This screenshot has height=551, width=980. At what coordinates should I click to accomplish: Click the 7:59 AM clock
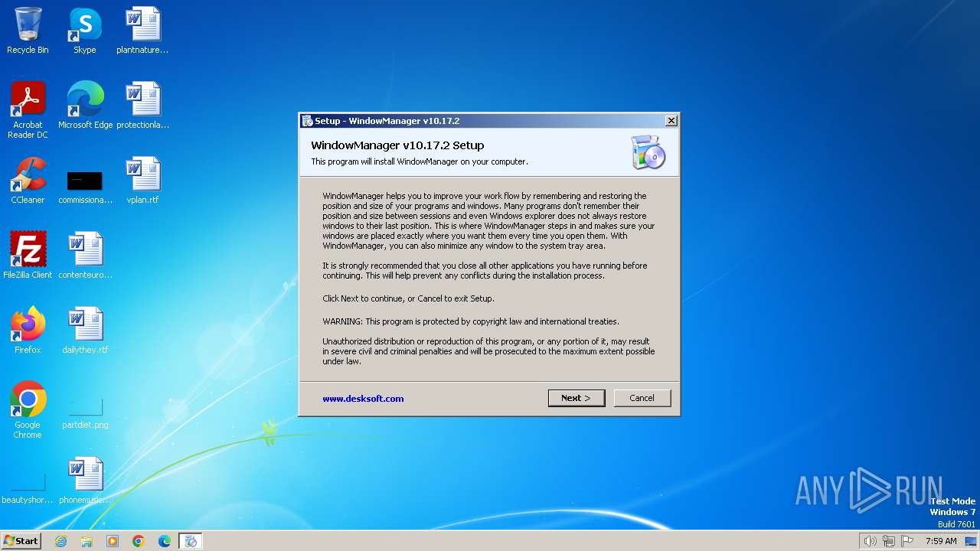[x=941, y=541]
